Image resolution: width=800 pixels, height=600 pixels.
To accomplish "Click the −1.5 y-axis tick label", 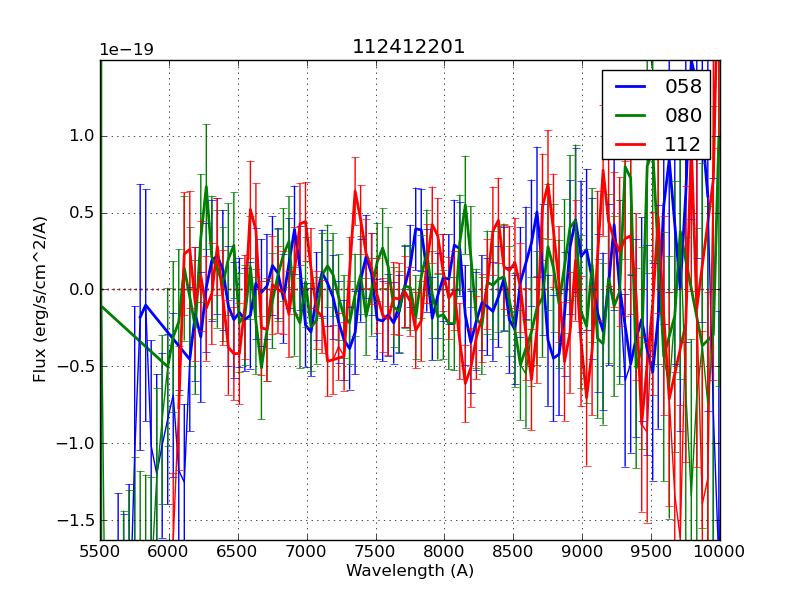I will (77, 521).
